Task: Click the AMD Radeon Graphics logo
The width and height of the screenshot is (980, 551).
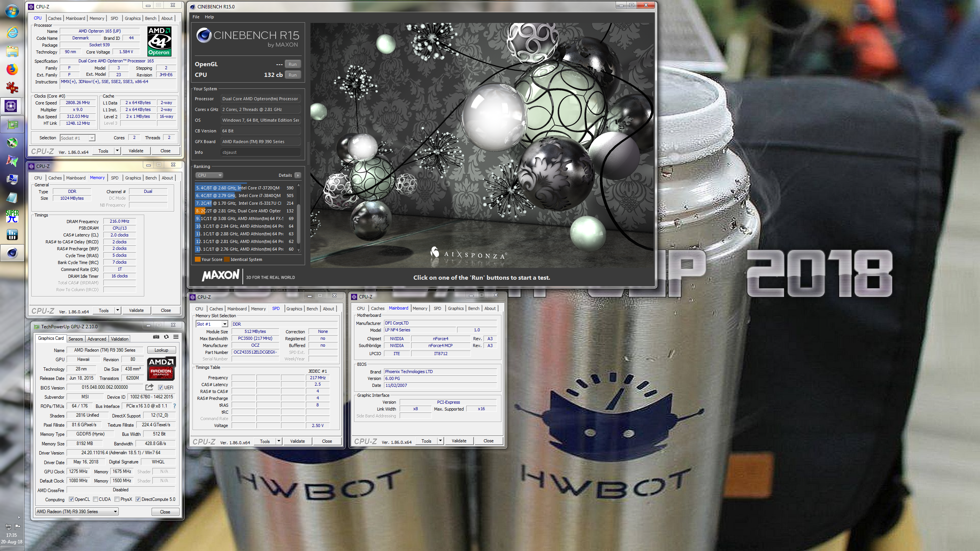Action: click(161, 368)
